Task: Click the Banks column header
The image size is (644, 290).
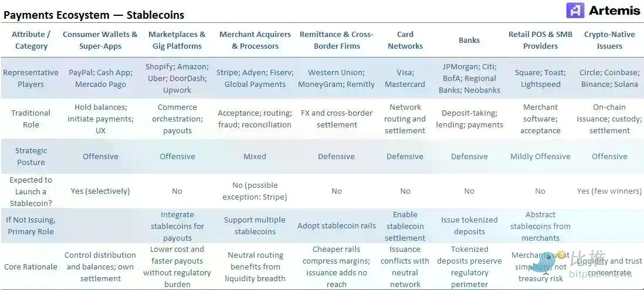Action: pyautogui.click(x=469, y=40)
